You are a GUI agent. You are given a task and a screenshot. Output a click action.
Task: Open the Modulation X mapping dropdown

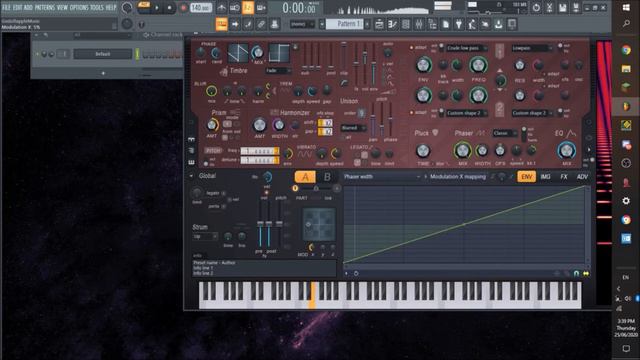(x=458, y=177)
